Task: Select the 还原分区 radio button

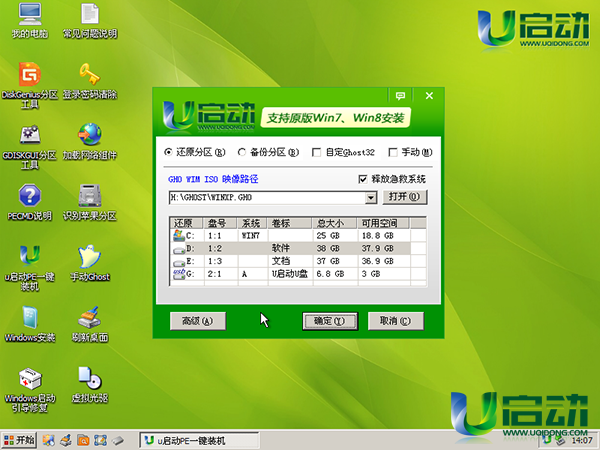Action: (169, 153)
